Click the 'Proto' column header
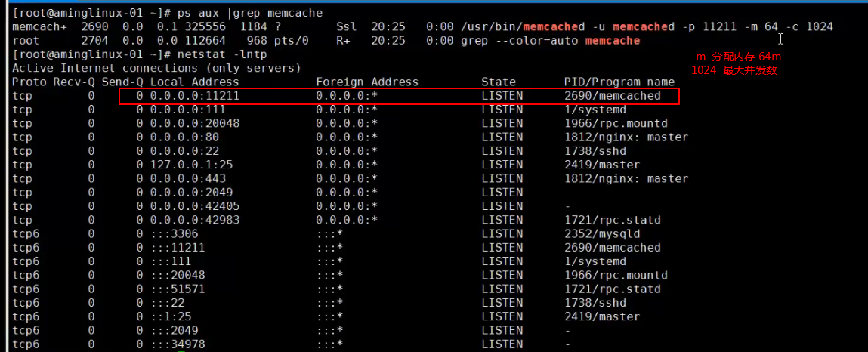The width and height of the screenshot is (868, 352). [29, 82]
